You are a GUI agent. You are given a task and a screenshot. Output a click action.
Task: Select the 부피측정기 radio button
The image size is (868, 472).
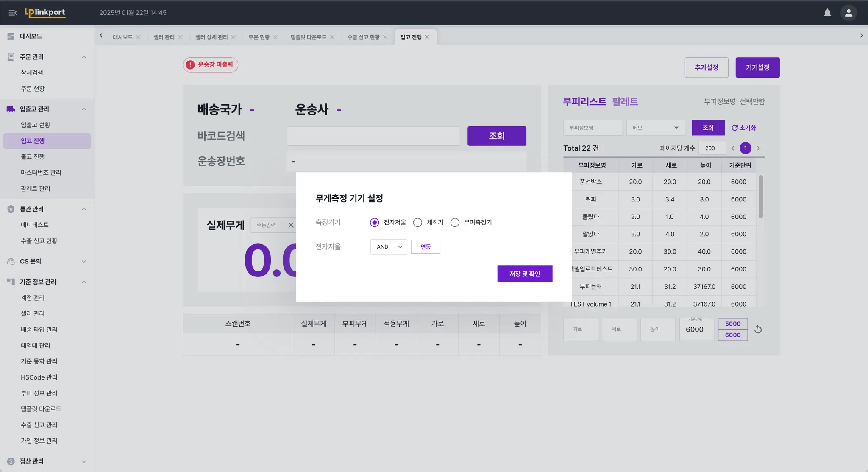coord(455,222)
